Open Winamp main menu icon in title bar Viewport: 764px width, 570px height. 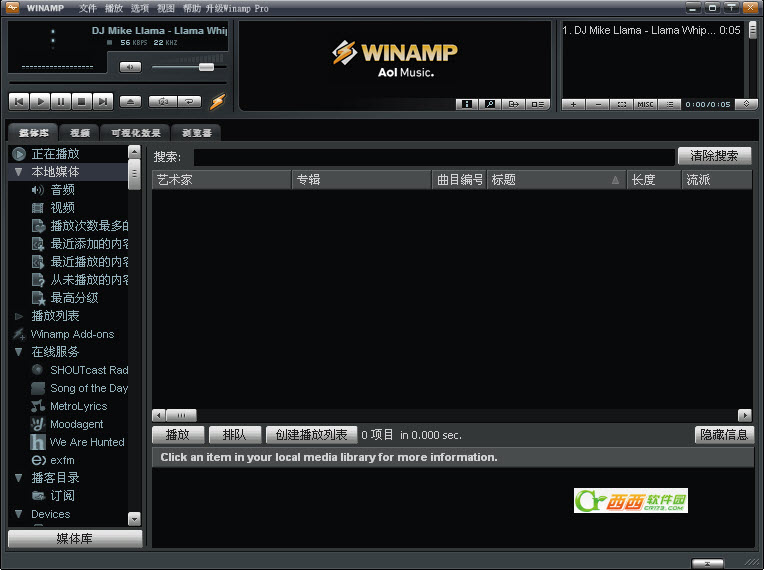[12, 7]
